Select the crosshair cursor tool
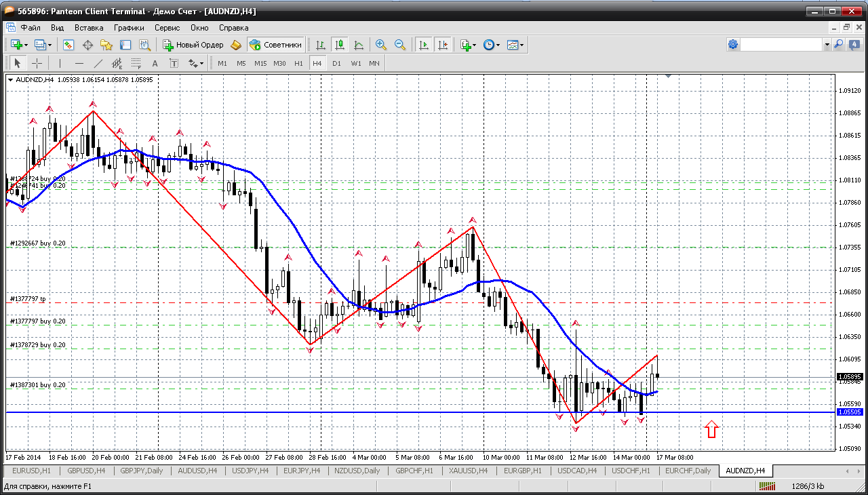The width and height of the screenshot is (868, 495). (37, 63)
